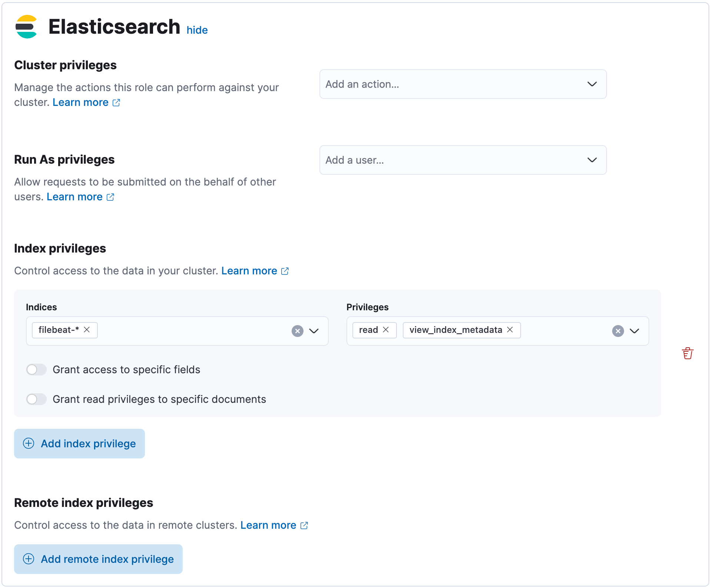Enable Grant read privileges to specific documents
Viewport: 710px width, 588px height.
(36, 399)
